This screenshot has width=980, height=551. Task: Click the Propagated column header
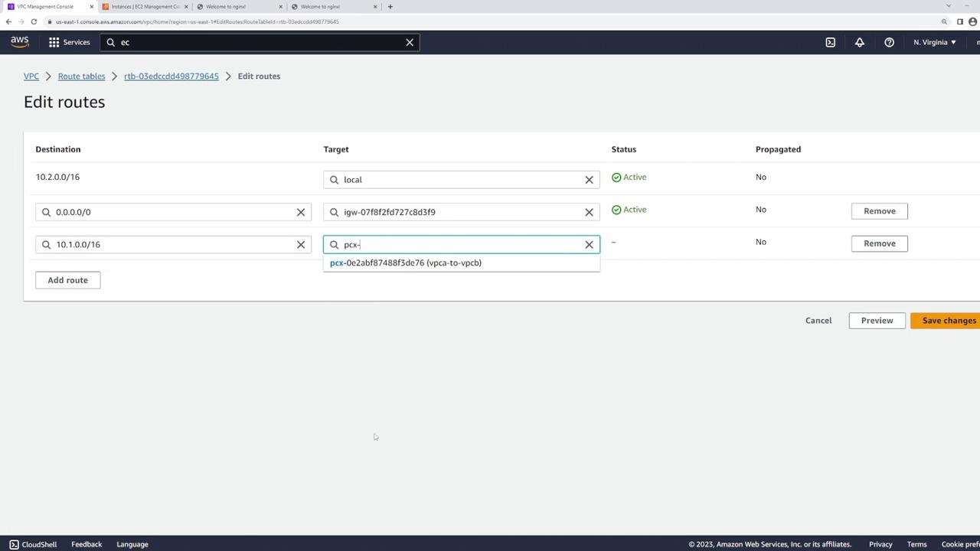click(778, 149)
